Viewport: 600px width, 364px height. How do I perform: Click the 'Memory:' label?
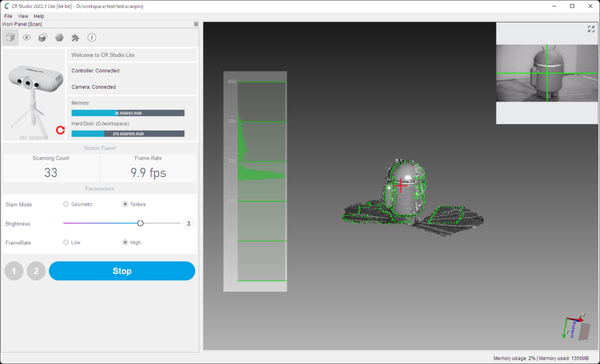click(81, 103)
